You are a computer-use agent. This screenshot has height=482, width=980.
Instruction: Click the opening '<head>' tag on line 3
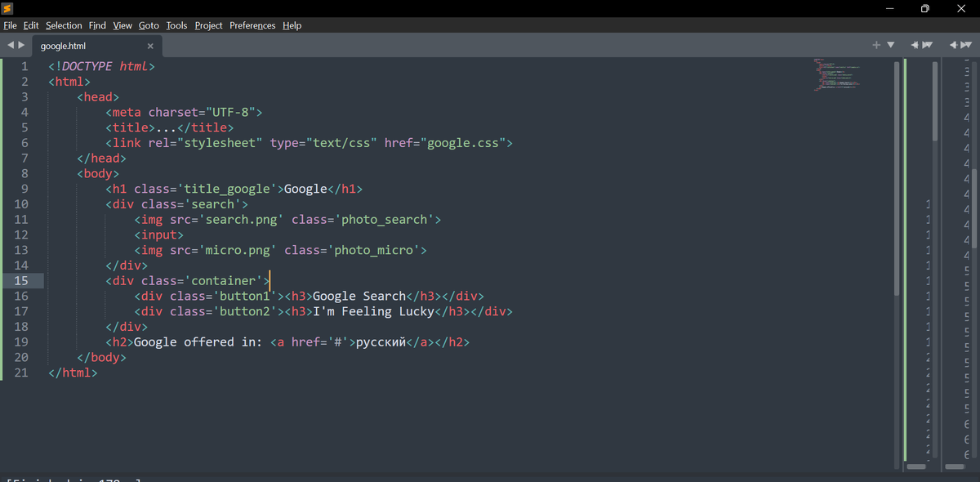tap(98, 96)
